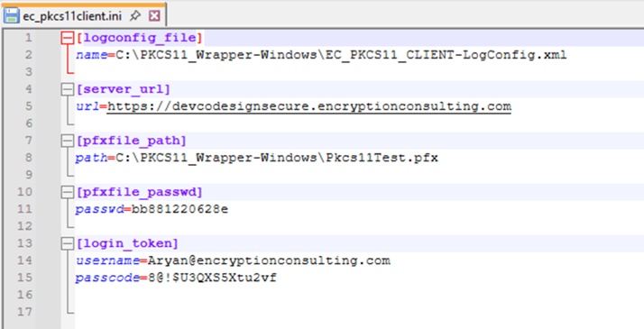Viewport: 644px width, 329px height.
Task: Click the 8@!$U3QXS5Xtu2vf passcode value
Action: coord(212,278)
